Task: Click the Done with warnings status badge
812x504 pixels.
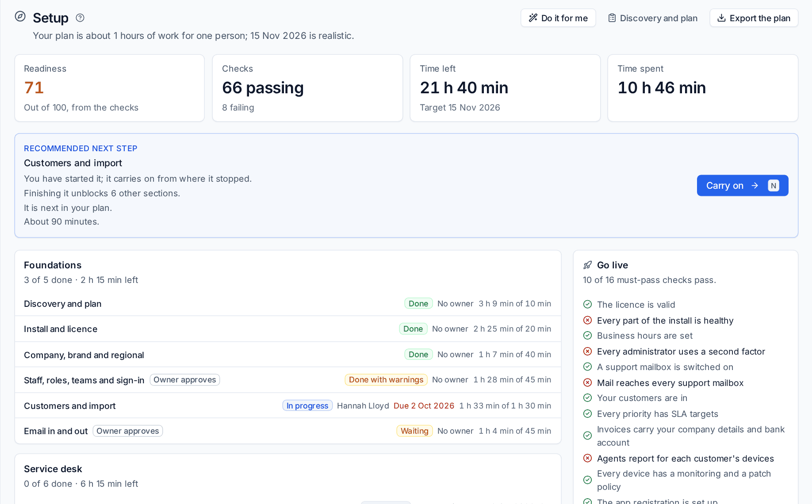Action: 386,380
